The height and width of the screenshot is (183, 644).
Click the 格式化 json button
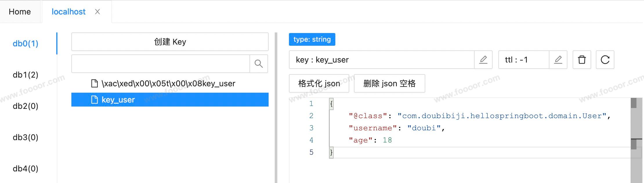point(319,83)
